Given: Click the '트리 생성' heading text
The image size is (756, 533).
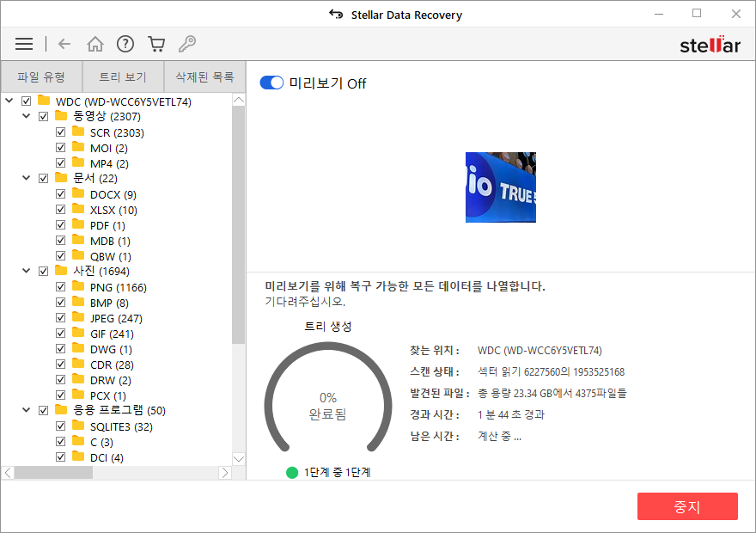Looking at the screenshot, I should pyautogui.click(x=328, y=327).
